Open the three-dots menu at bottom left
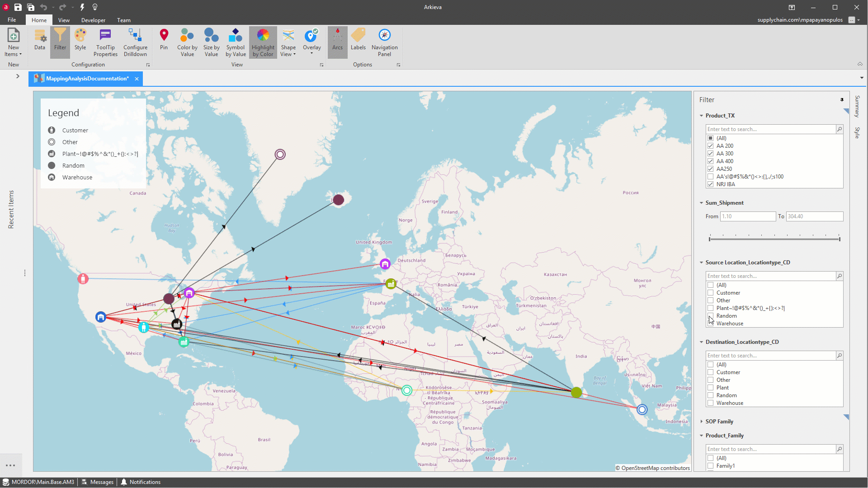This screenshot has height=488, width=868. point(10,465)
